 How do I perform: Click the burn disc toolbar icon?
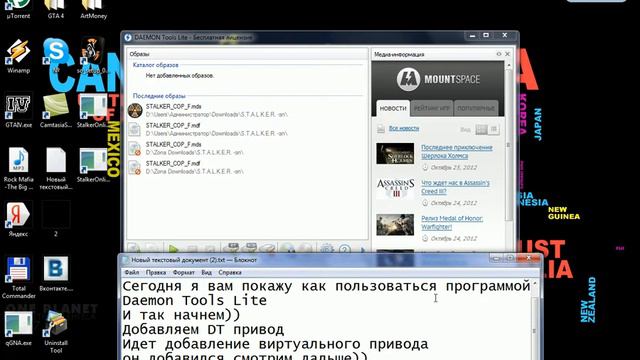pyautogui.click(x=287, y=249)
